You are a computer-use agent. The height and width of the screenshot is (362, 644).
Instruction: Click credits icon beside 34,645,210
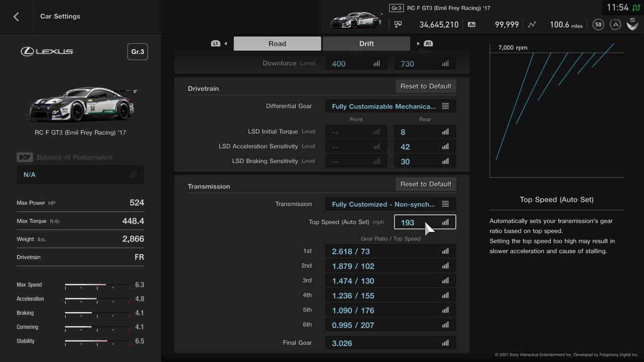pos(398,24)
